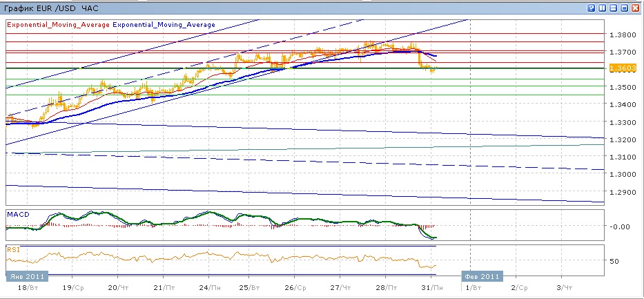Click the chart title 'График EUR /USD ЧАС'
Viewport: 644px width, 299px height.
pos(51,8)
